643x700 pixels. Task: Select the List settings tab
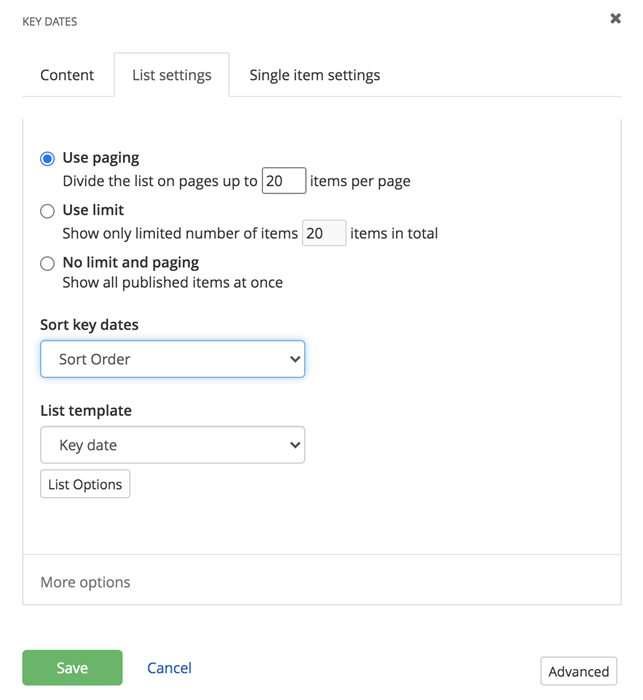tap(172, 75)
